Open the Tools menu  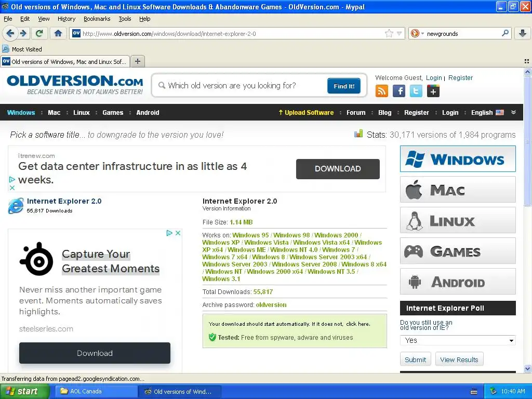[x=125, y=19]
